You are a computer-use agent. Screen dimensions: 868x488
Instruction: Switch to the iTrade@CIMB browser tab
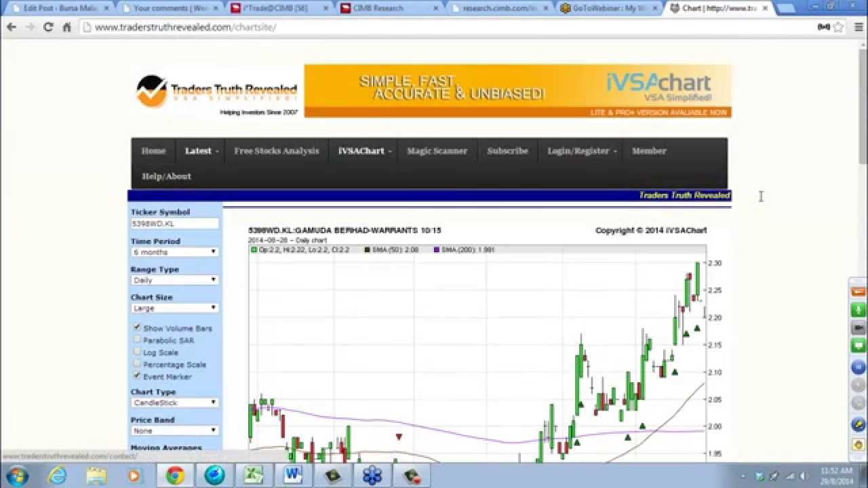click(279, 9)
